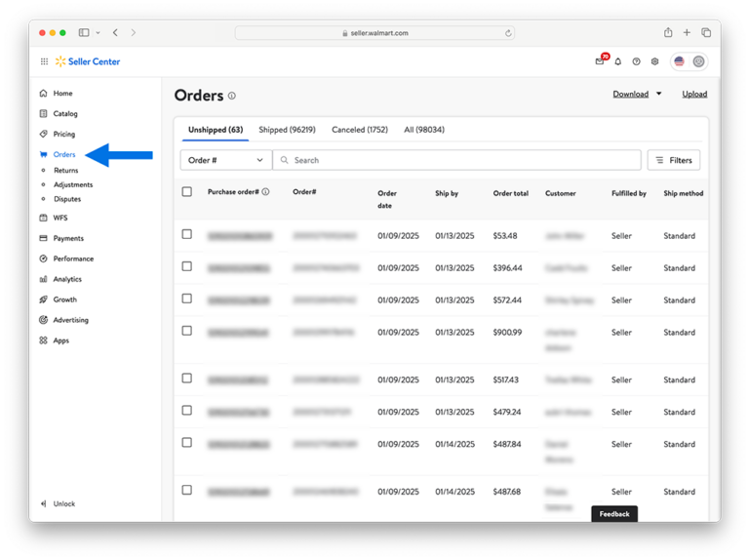Image resolution: width=749 pixels, height=560 pixels.
Task: Open the Download dropdown arrow
Action: pyautogui.click(x=658, y=95)
